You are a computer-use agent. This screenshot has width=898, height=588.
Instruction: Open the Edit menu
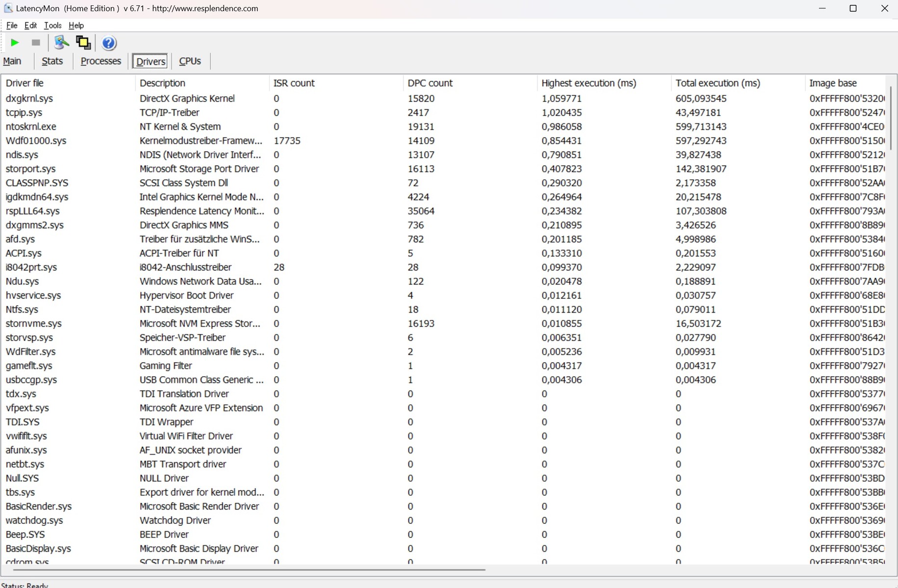pyautogui.click(x=30, y=25)
